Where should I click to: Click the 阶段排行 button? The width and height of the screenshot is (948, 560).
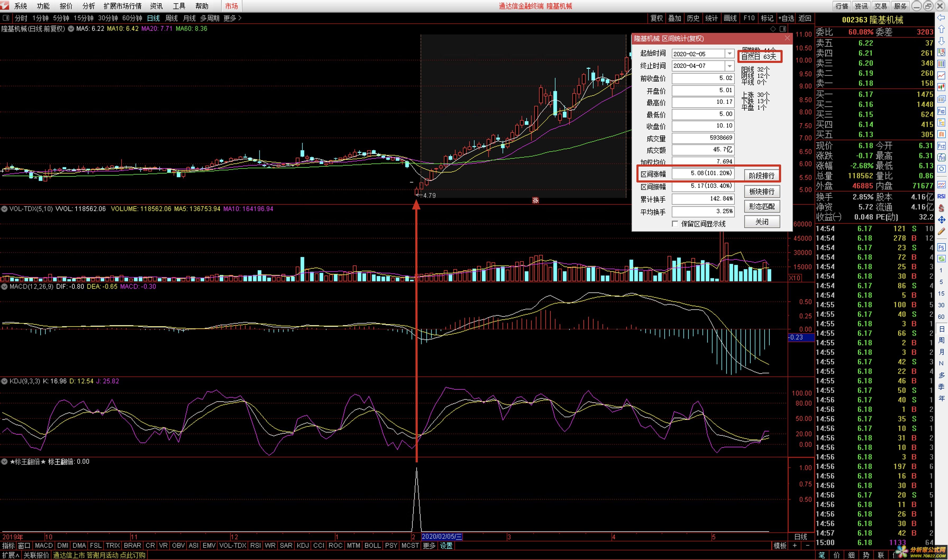click(762, 176)
